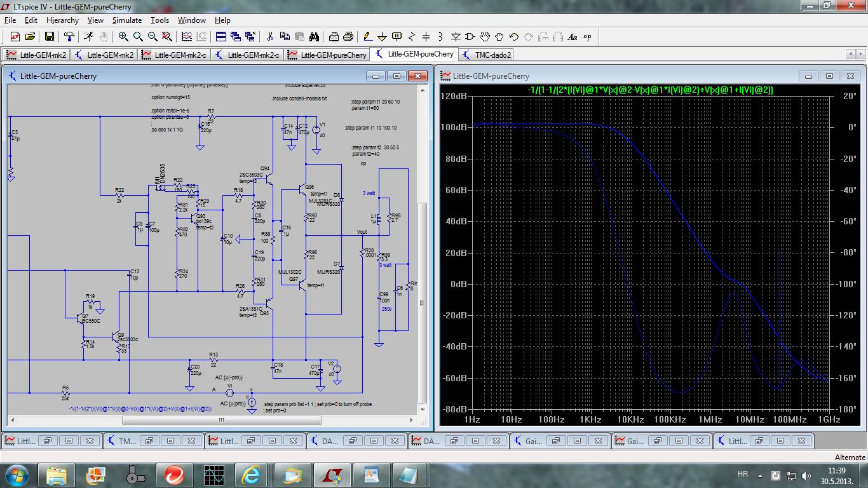Click the Cut scissors icon
The image size is (868, 488).
270,36
